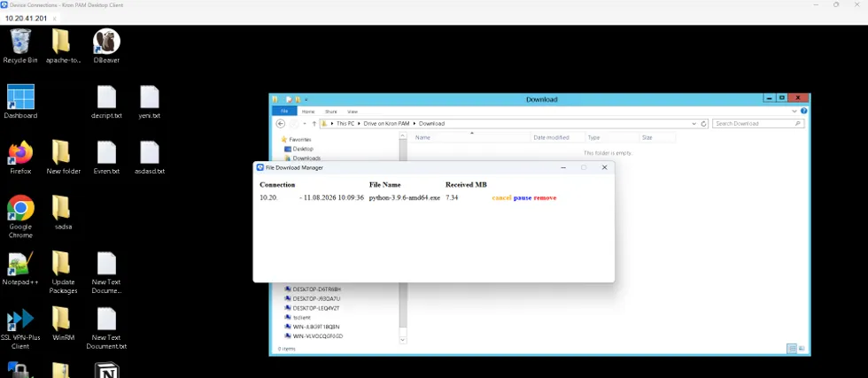The image size is (868, 378).
Task: Open Explorer help question mark icon
Action: pos(804,111)
